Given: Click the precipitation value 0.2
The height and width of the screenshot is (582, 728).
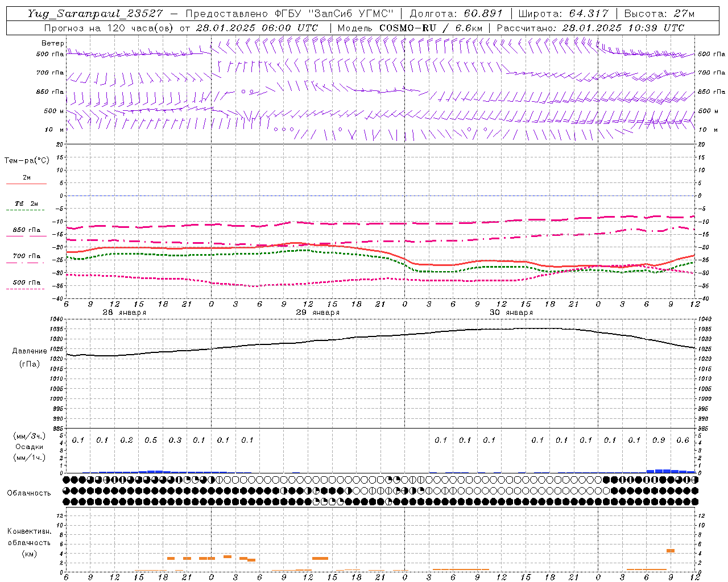Looking at the screenshot, I should 126,440.
